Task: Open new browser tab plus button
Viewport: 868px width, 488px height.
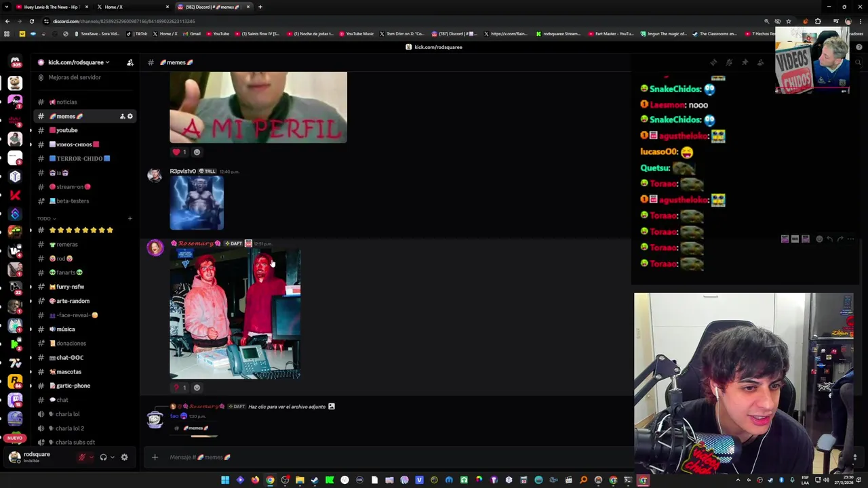Action: 260,7
